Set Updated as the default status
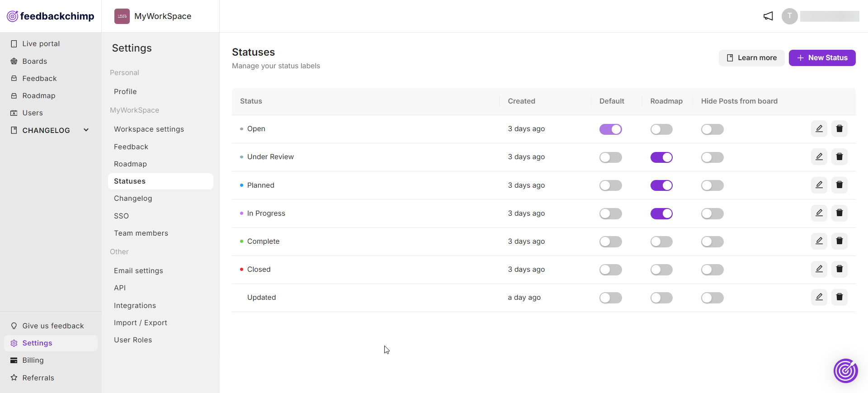Viewport: 868px width, 393px height. coord(610,298)
